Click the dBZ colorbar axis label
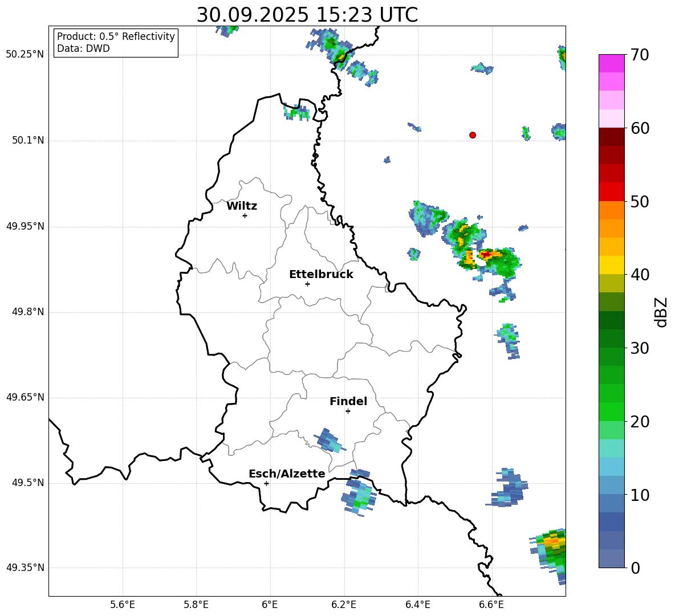 pyautogui.click(x=661, y=312)
